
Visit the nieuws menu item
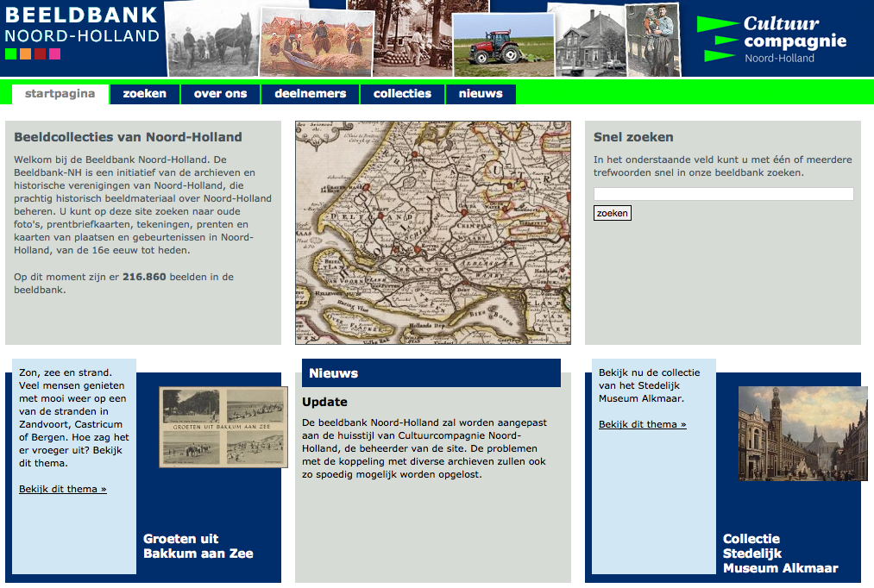point(481,93)
